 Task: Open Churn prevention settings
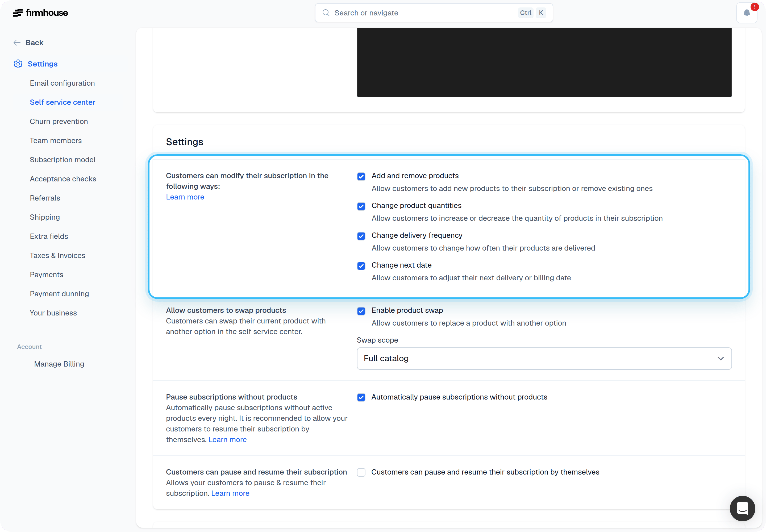(x=59, y=121)
